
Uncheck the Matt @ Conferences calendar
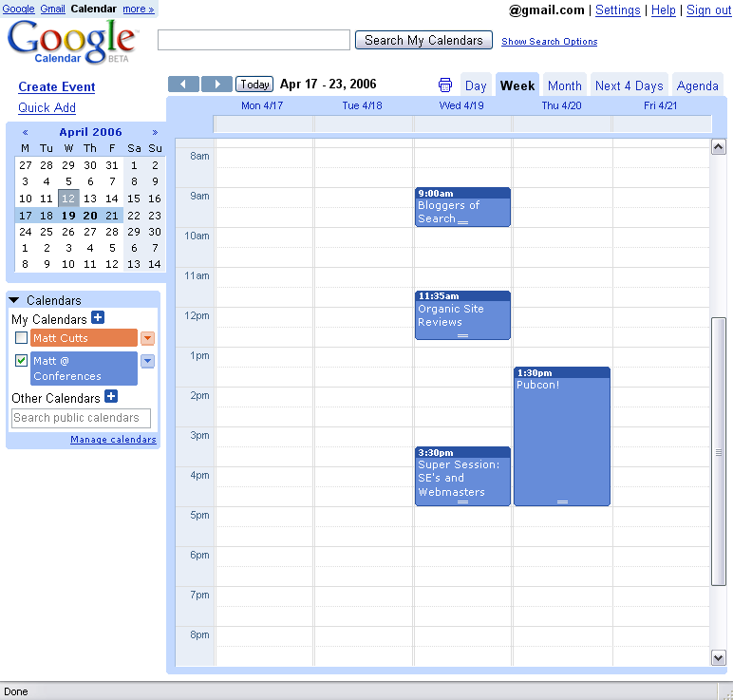pos(21,361)
